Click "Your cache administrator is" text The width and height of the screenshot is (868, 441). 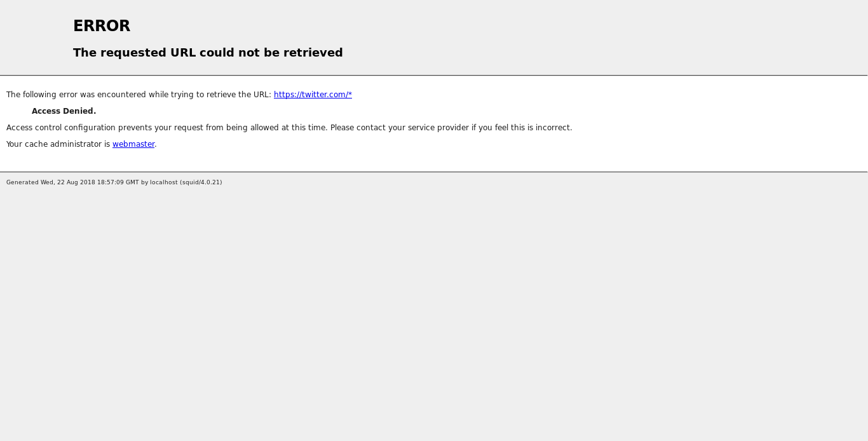pyautogui.click(x=58, y=144)
